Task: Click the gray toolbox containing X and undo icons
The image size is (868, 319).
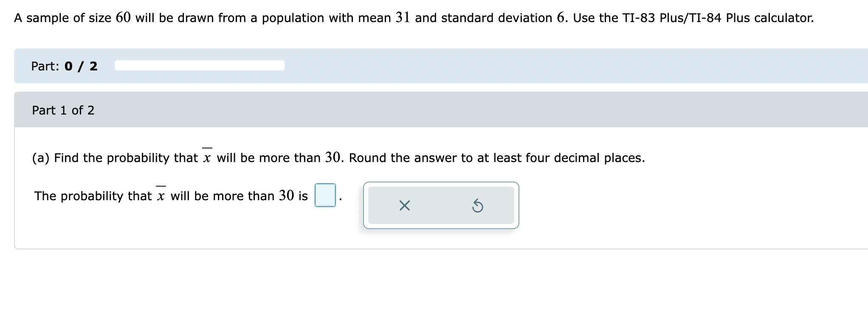Action: click(x=441, y=205)
